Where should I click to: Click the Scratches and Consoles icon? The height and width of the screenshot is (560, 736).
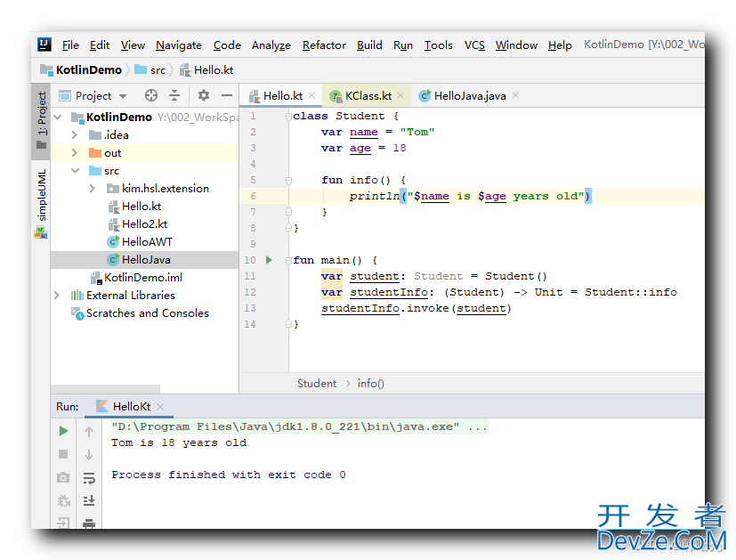coord(77,313)
